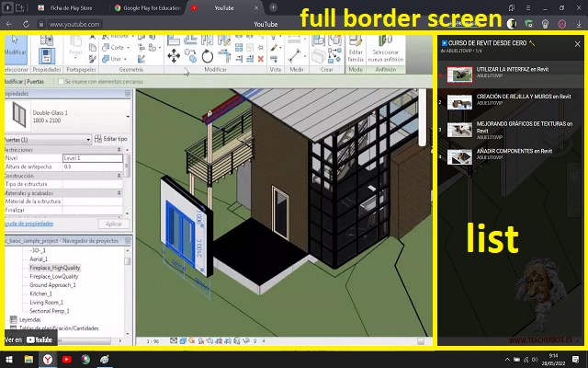The width and height of the screenshot is (588, 368).
Task: Play 'AÑADIR COMPONENTES en Revit' video
Action: 511,156
